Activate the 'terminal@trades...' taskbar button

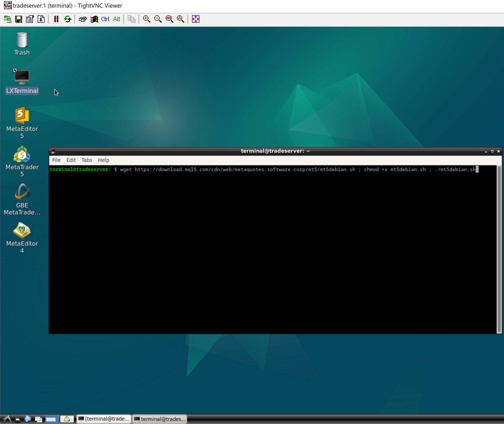160,419
